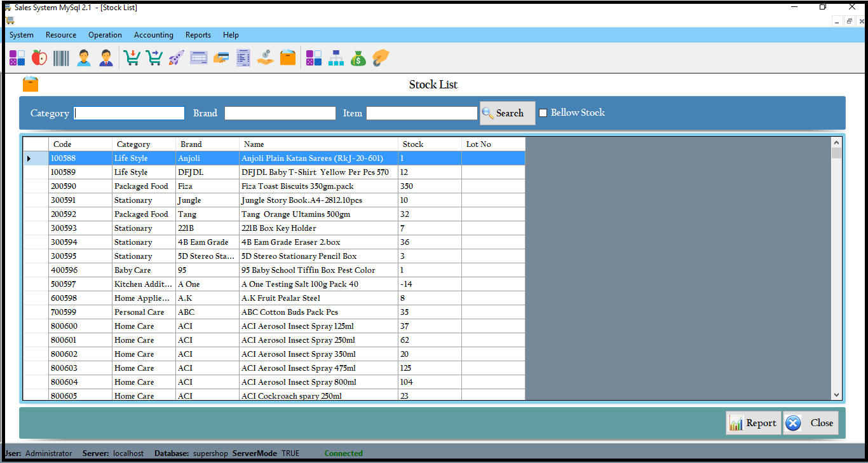Launch the rocket icon in toolbar

coord(176,58)
